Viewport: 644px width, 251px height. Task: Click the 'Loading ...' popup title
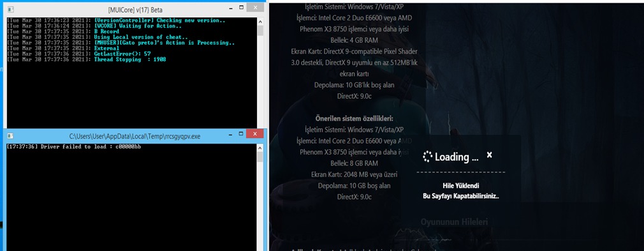coord(457,156)
